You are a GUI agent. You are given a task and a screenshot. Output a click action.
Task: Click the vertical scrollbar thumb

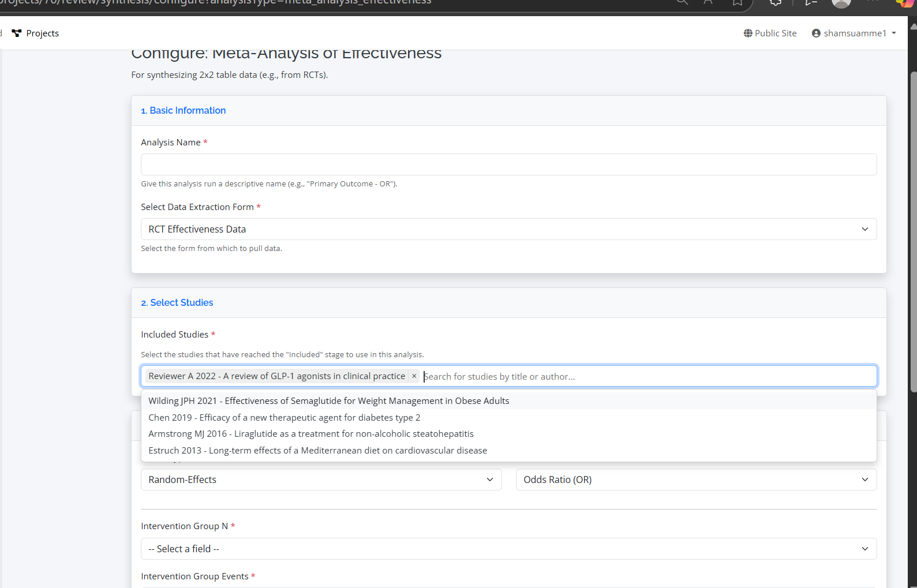[913, 232]
